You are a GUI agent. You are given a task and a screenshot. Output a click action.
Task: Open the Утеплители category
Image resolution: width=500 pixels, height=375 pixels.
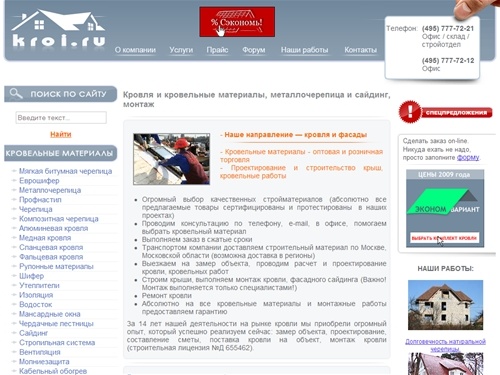coord(39,286)
